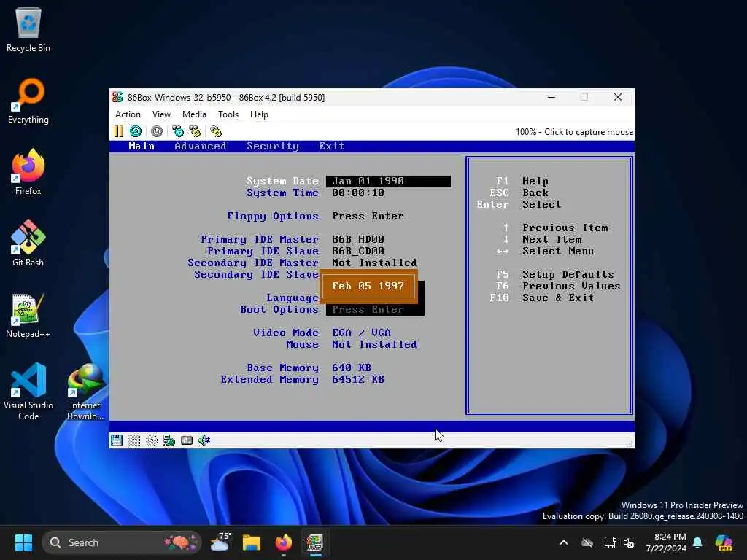Screen dimensions: 747x560
Task: Send Ctrl+Alt+Del via the teal keys icon
Action: 178,131
